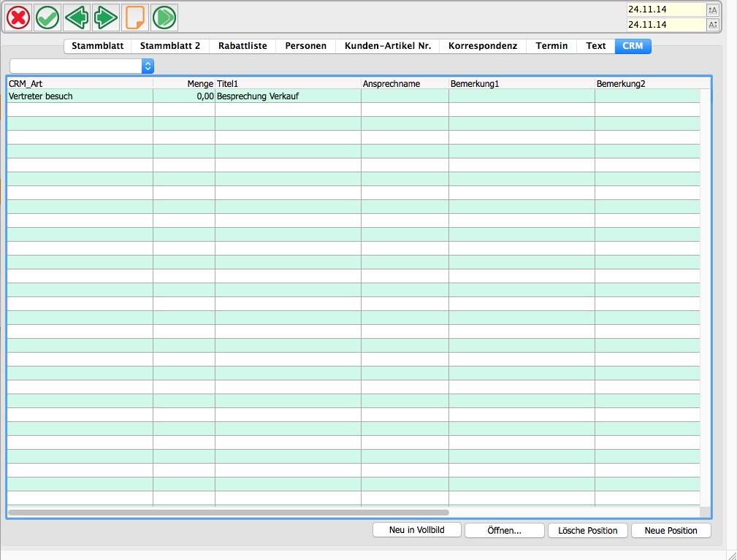Click the Neue Position button
This screenshot has width=737, height=560.
tap(671, 530)
